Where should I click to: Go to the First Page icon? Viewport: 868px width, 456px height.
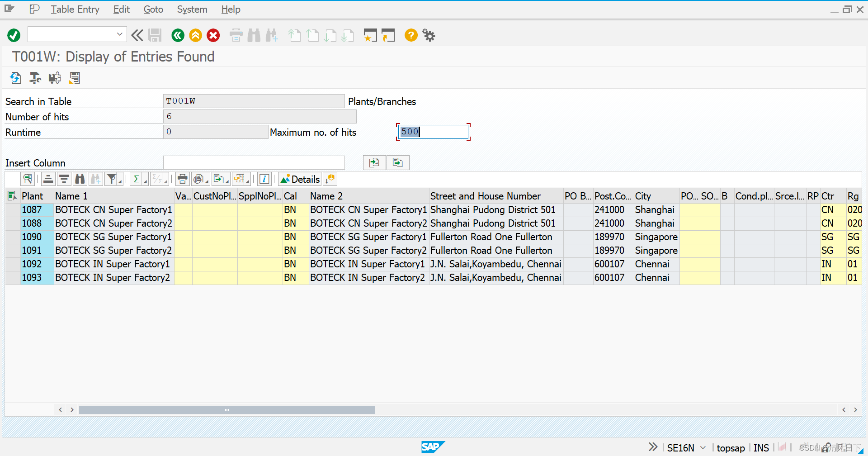pos(294,35)
